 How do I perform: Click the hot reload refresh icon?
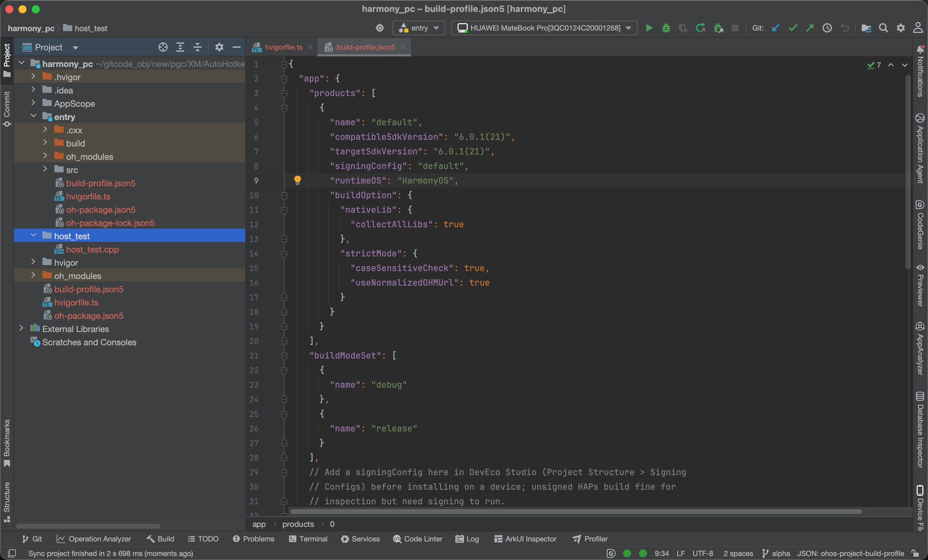pos(701,28)
